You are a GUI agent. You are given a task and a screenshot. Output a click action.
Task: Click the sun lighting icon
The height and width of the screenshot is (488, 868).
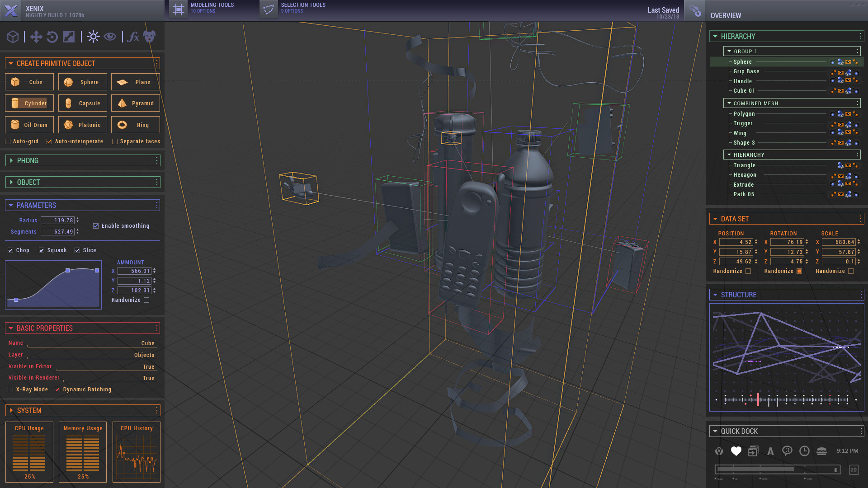pyautogui.click(x=93, y=37)
